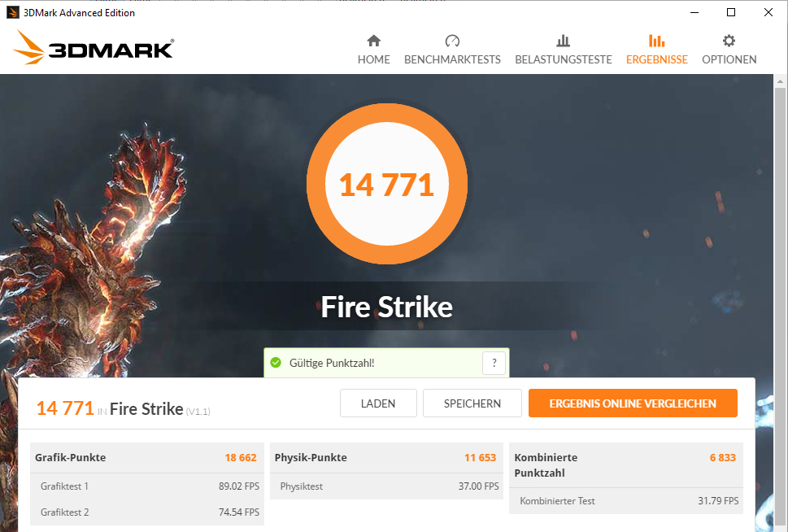Screen dimensions: 788x532
Task: Click the 3DMark title bar app icon
Action: pos(12,12)
